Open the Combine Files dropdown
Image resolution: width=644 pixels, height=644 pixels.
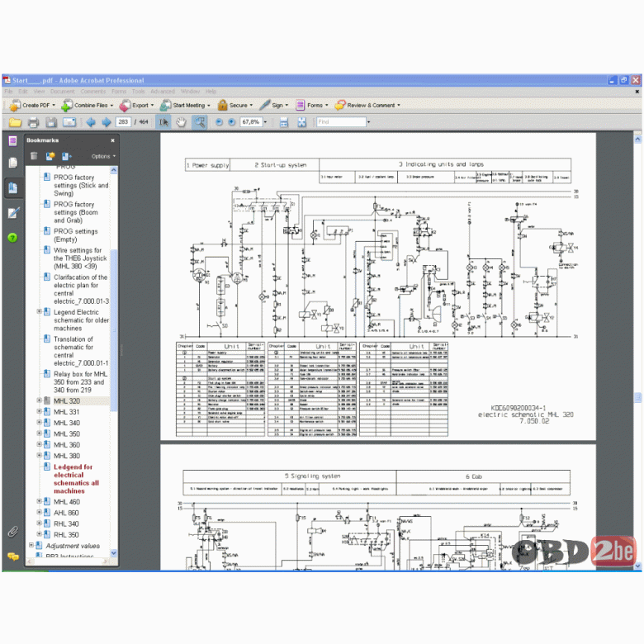pos(87,105)
